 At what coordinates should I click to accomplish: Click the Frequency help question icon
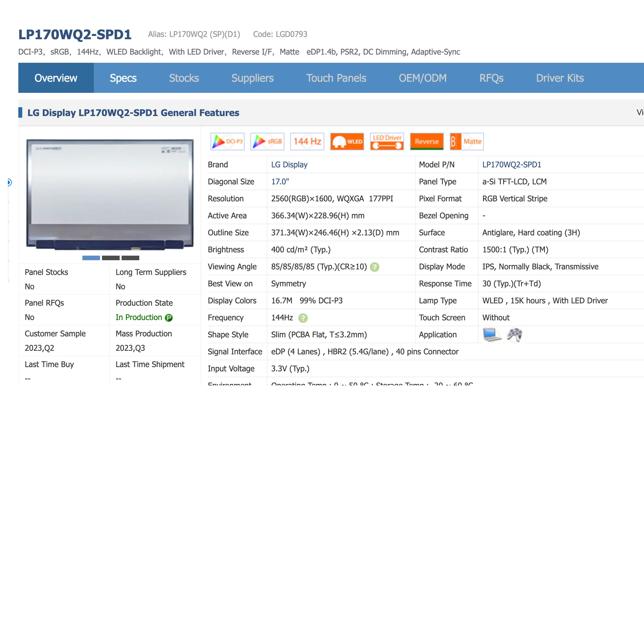[303, 318]
